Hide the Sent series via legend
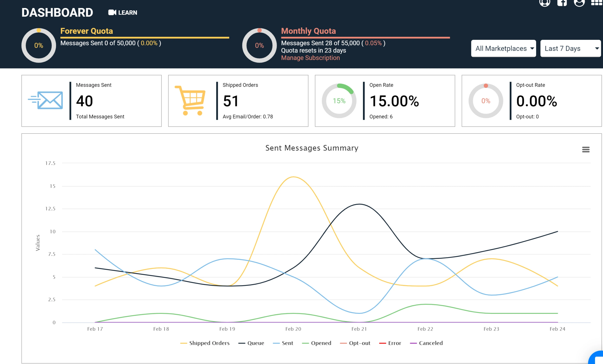 (x=287, y=343)
